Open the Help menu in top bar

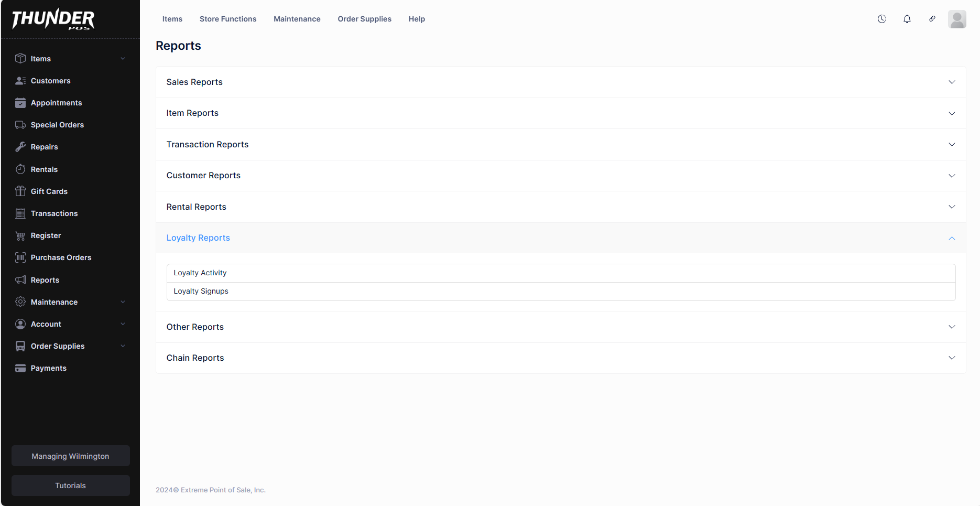417,19
